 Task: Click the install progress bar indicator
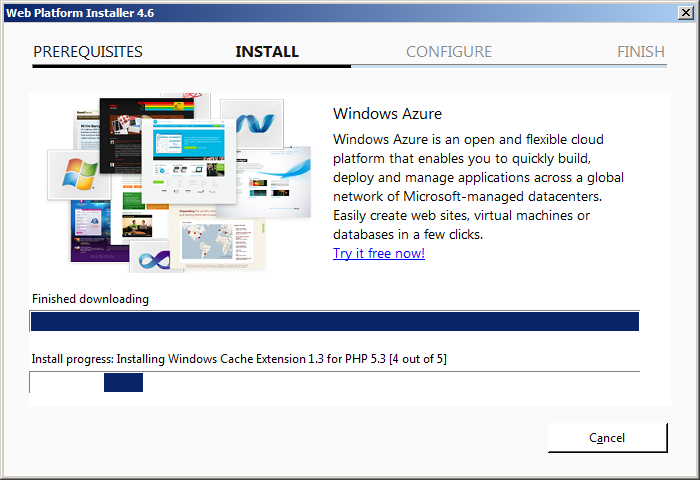[123, 383]
